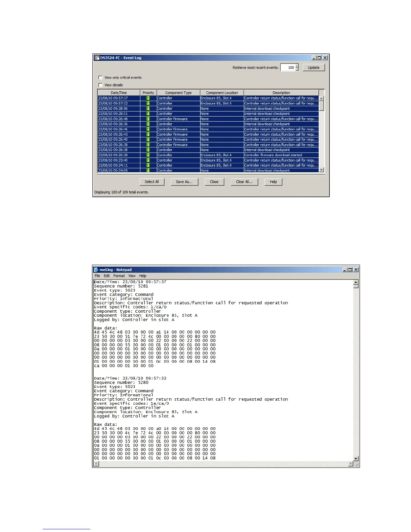Click info icon on 09:26:40 event row

(148, 139)
